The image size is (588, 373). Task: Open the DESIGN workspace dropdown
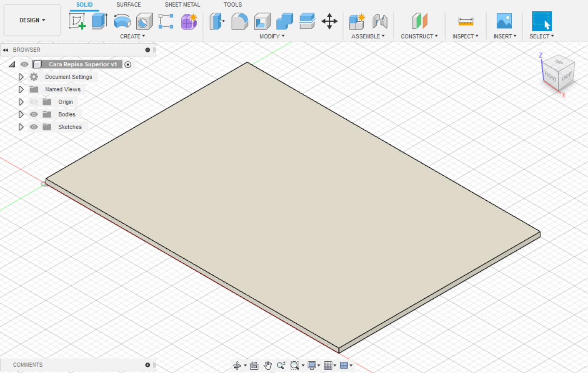tap(32, 20)
